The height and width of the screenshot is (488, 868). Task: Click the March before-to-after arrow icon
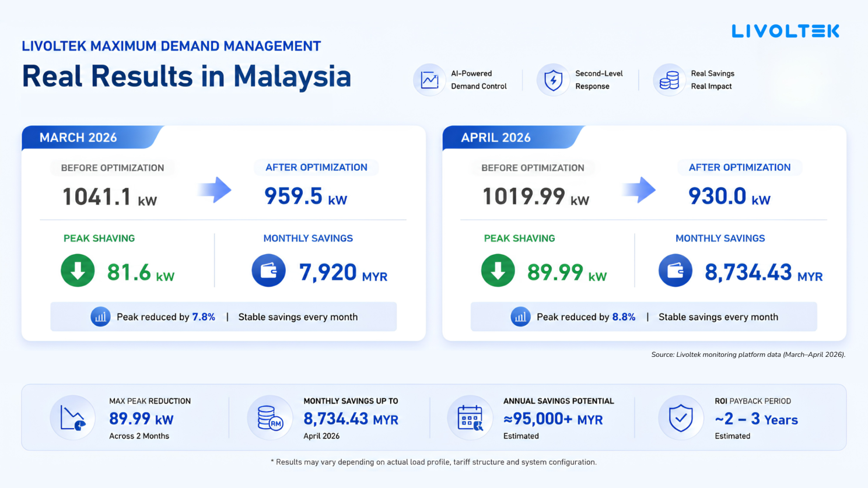(x=215, y=189)
